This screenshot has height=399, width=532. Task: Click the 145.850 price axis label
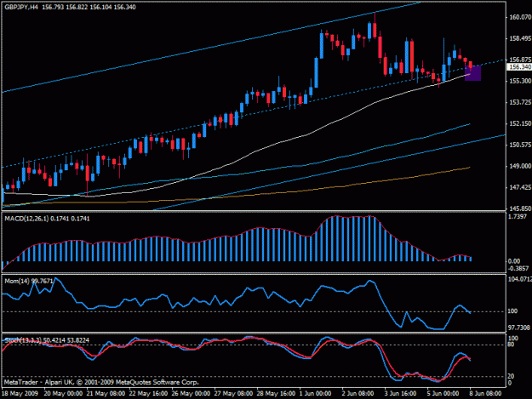pyautogui.click(x=520, y=208)
